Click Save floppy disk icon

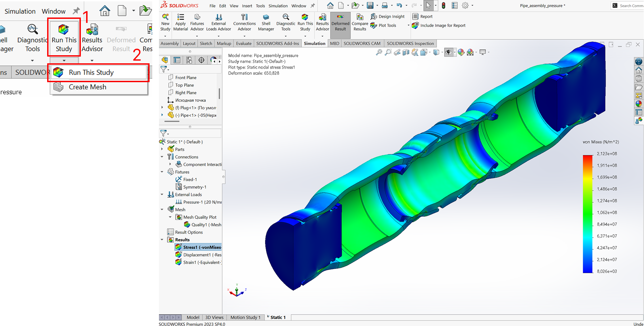point(370,5)
